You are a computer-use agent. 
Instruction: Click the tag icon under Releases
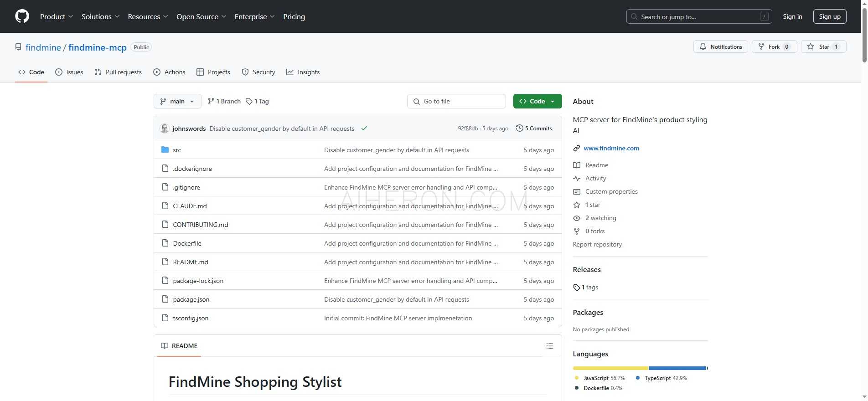577,288
